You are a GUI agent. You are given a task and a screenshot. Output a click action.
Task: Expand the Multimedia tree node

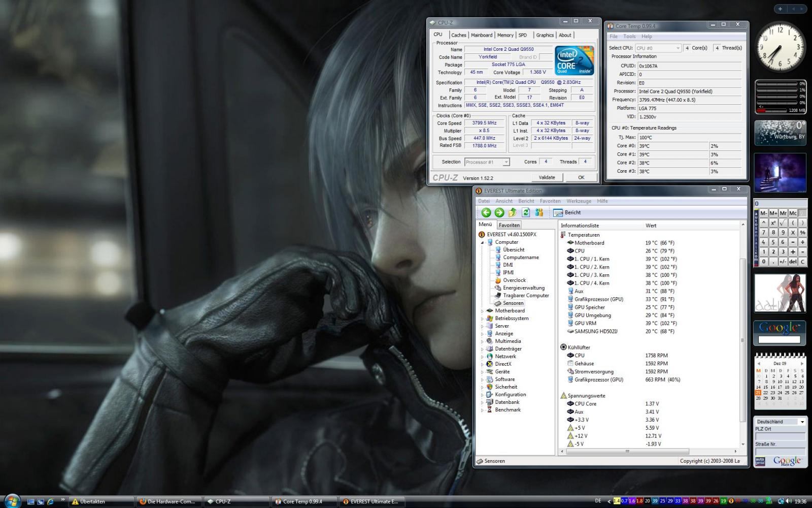click(482, 341)
